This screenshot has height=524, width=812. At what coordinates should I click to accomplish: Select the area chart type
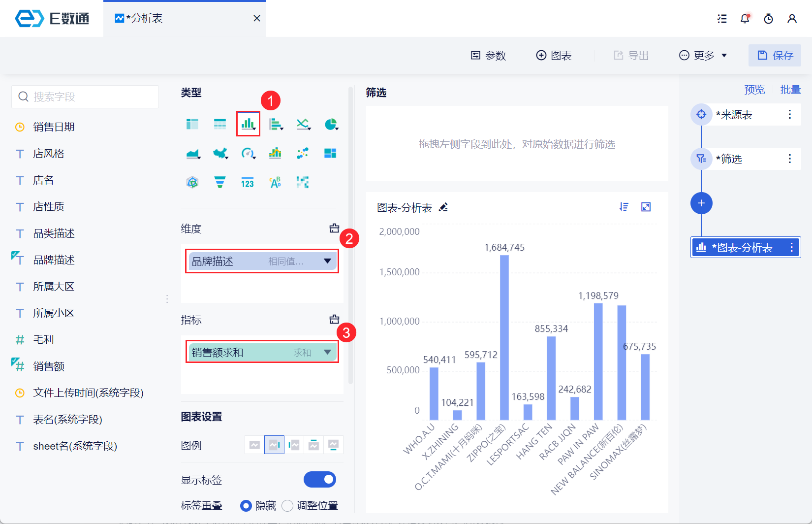point(193,154)
